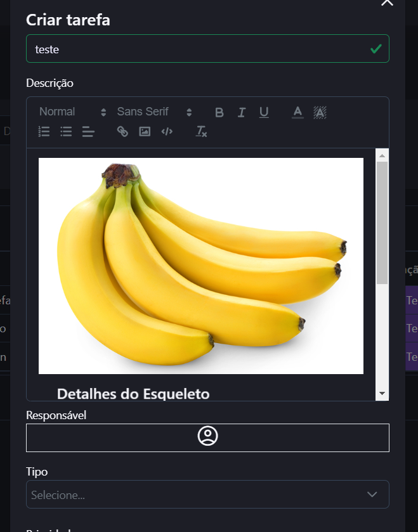
Task: Select a responsible user in Responsável field
Action: click(207, 438)
